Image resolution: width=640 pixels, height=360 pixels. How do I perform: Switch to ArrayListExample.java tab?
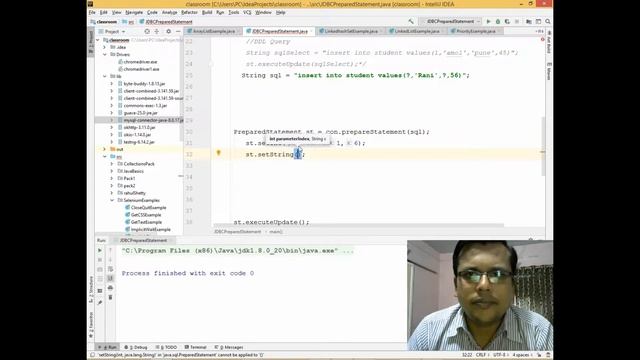coord(213,31)
